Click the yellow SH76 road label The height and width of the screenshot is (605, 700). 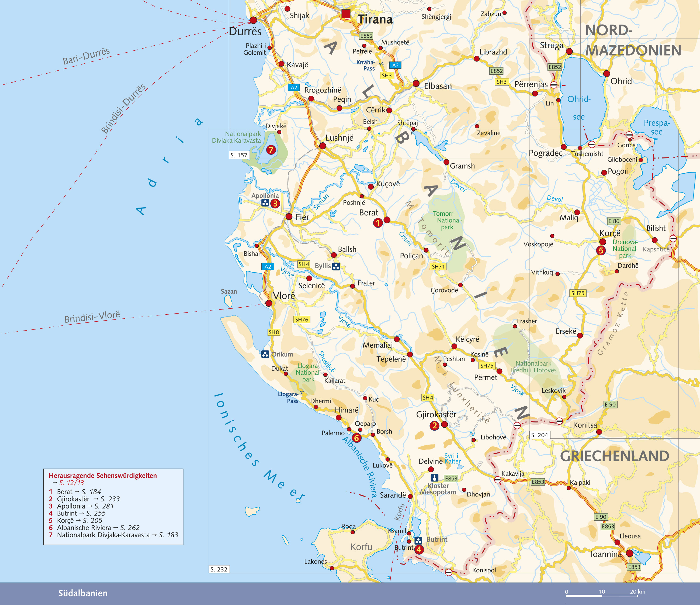click(302, 319)
